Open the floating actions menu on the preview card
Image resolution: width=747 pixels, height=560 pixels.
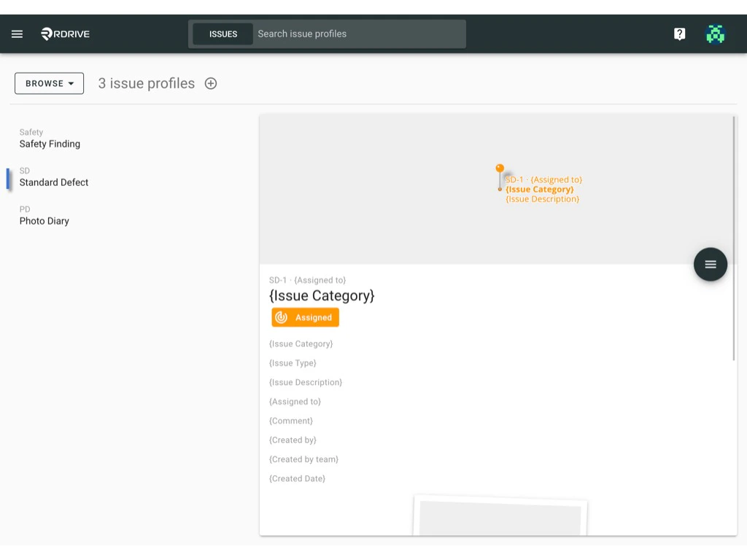pyautogui.click(x=710, y=264)
